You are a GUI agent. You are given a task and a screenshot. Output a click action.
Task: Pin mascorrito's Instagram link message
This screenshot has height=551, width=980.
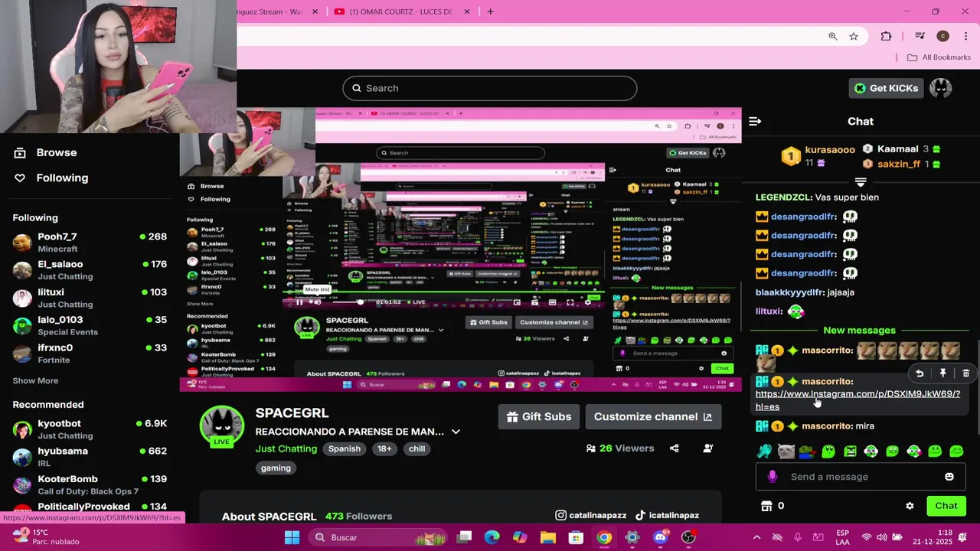[x=943, y=373]
